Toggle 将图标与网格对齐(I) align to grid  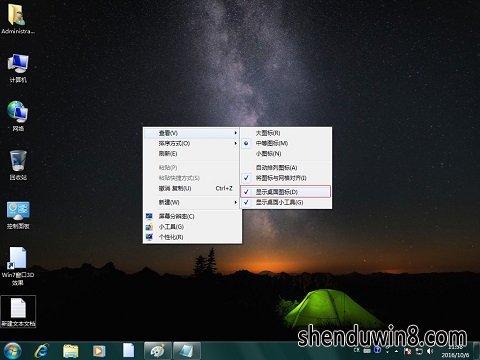tap(286, 178)
